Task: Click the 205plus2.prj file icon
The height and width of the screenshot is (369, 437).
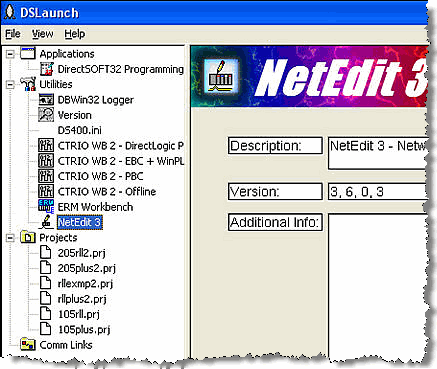Action: [46, 268]
